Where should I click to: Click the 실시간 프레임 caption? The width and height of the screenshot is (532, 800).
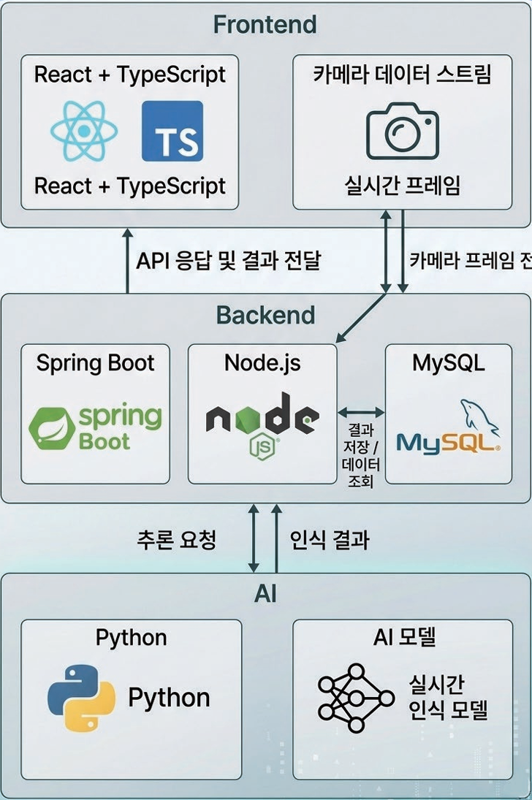pyautogui.click(x=403, y=185)
